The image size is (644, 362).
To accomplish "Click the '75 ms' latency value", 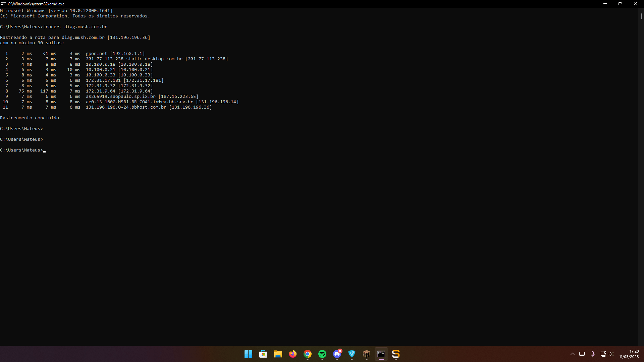I will (x=25, y=91).
